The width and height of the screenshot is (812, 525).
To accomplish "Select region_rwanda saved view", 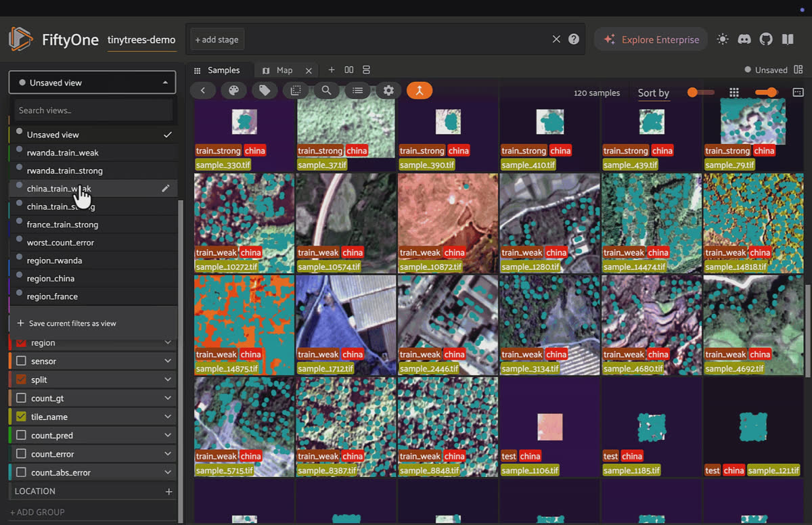I will 93,260.
